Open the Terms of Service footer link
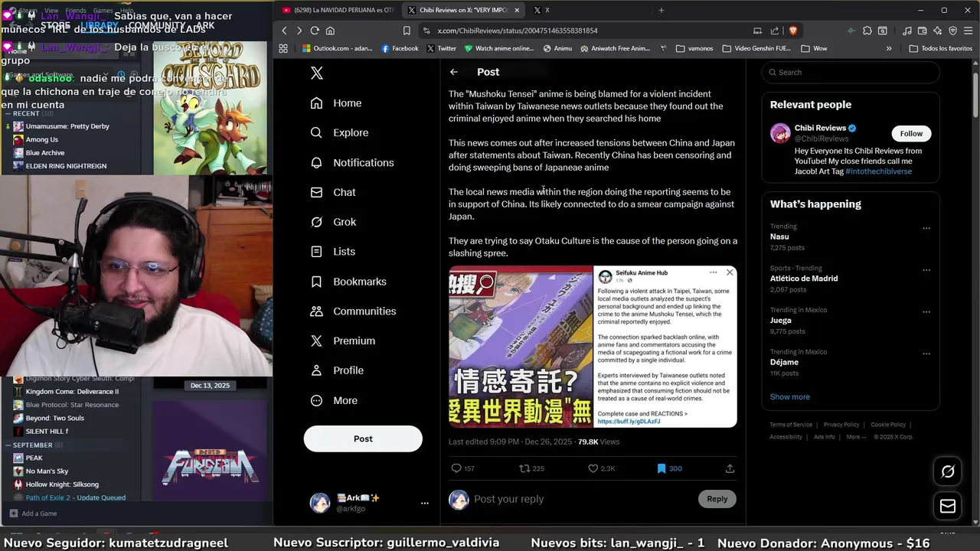Screen dimensions: 980x551 click(791, 425)
